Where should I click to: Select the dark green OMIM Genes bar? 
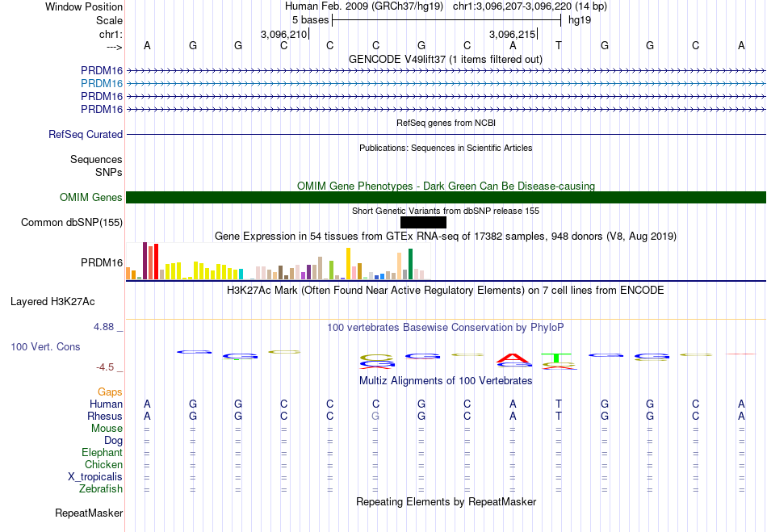pos(446,198)
